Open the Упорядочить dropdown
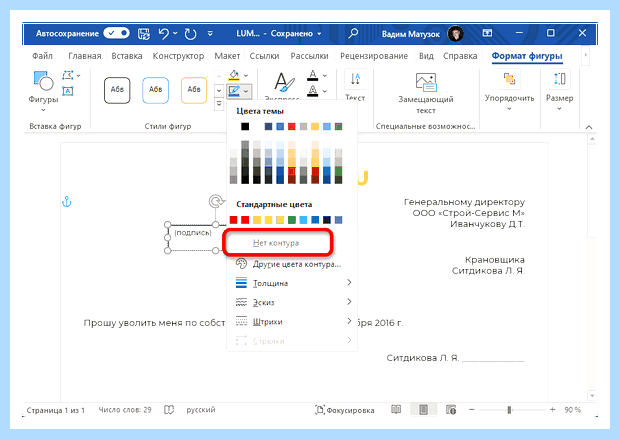This screenshot has width=620, height=439. [509, 91]
